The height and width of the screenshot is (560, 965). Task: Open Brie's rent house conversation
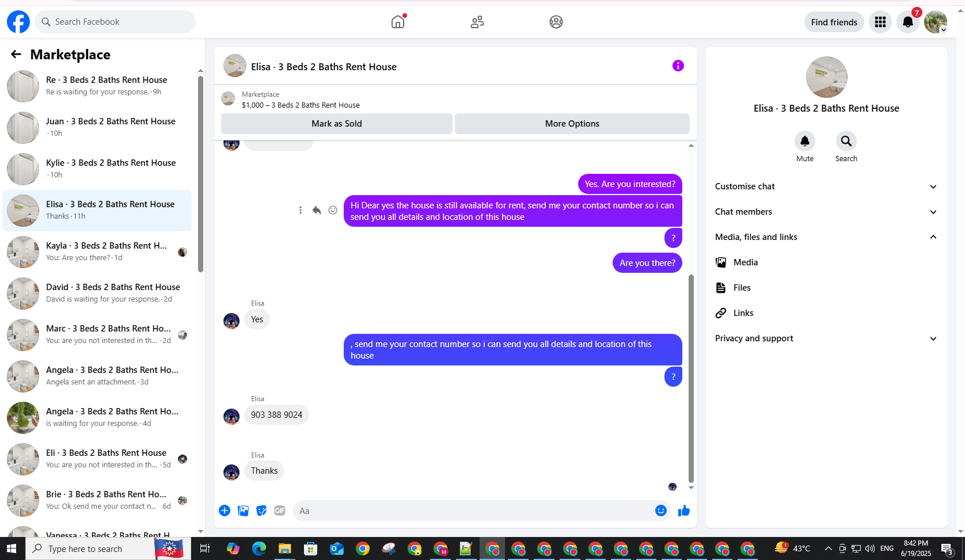click(x=97, y=500)
